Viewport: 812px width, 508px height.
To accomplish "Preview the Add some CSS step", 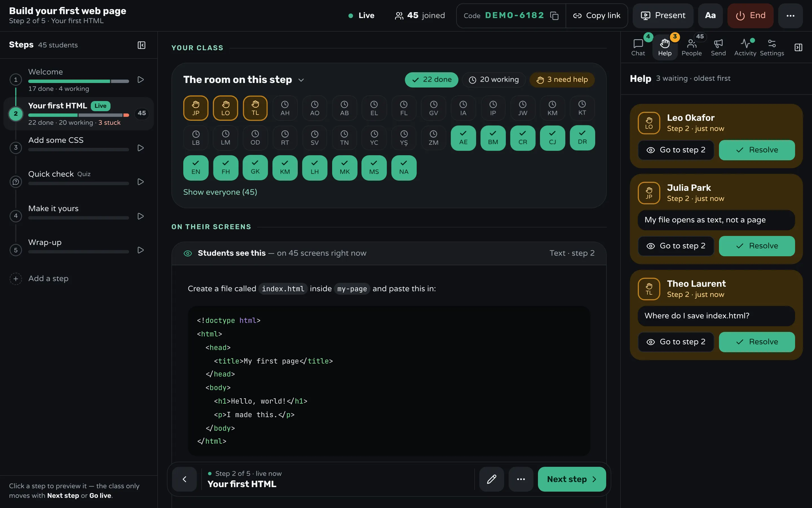I will 141,148.
